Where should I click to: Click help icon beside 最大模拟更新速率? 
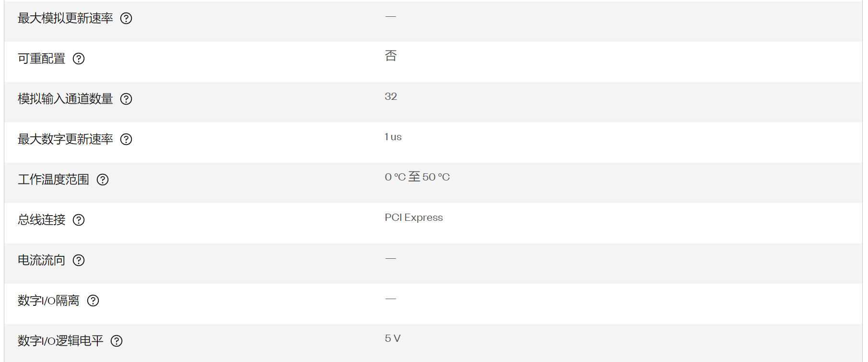click(x=126, y=18)
